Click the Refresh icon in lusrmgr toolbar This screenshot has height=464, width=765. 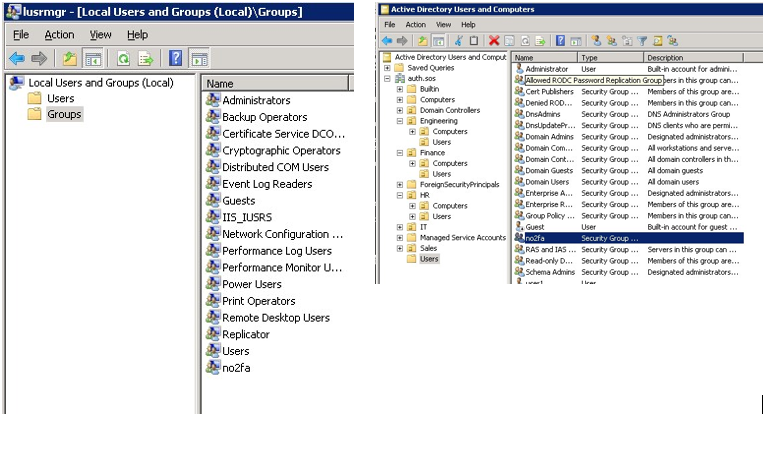click(x=123, y=59)
